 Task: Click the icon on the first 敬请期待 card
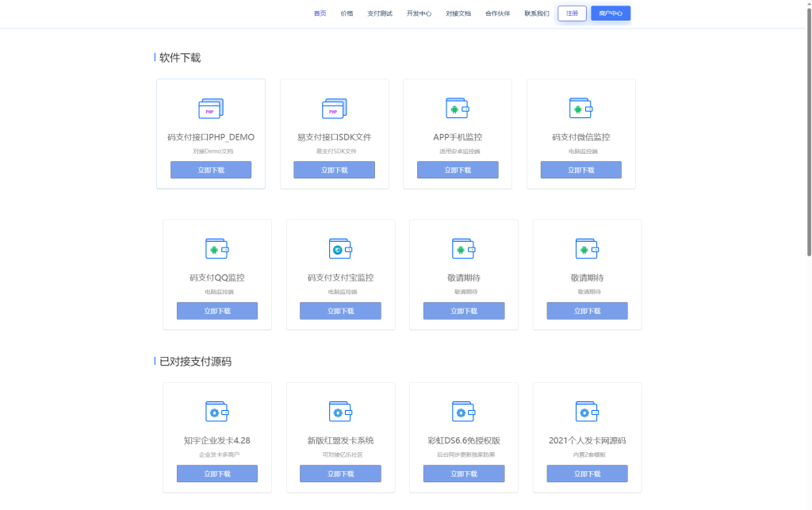pyautogui.click(x=464, y=248)
